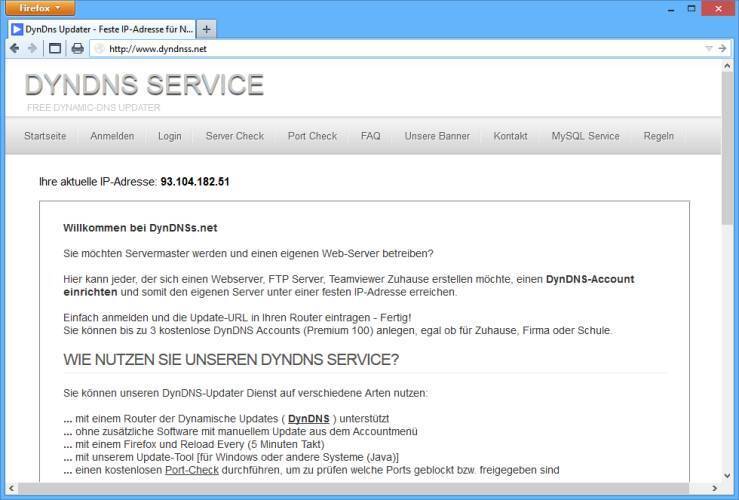The image size is (739, 500).
Task: Click the vertical scrollbar thumb
Action: [x=727, y=148]
